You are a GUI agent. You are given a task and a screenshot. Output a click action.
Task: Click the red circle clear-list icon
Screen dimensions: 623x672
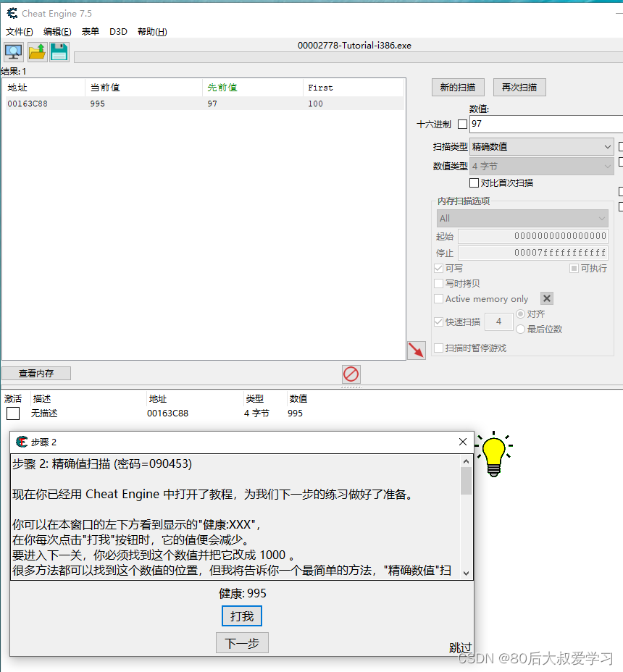tap(351, 374)
